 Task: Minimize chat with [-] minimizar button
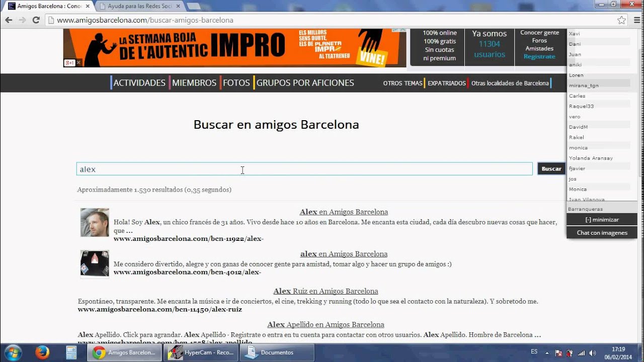pyautogui.click(x=602, y=220)
